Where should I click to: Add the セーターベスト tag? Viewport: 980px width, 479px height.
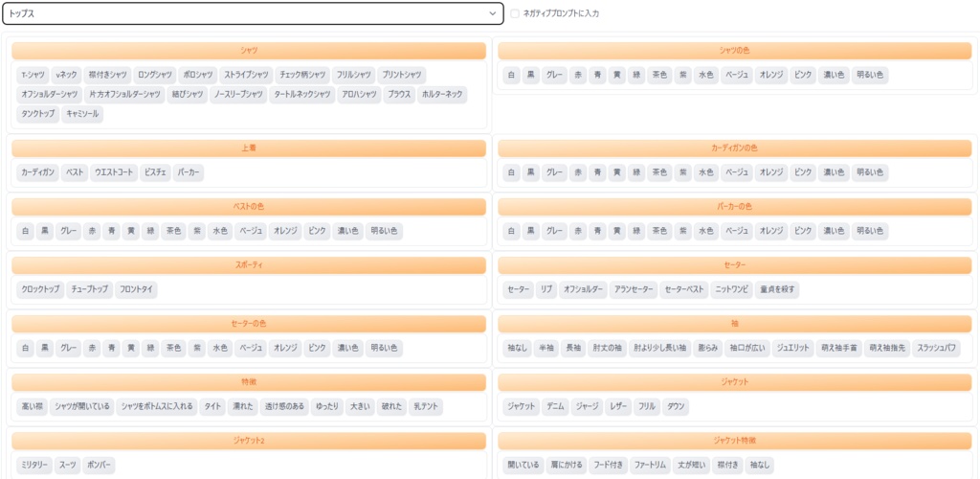point(683,289)
